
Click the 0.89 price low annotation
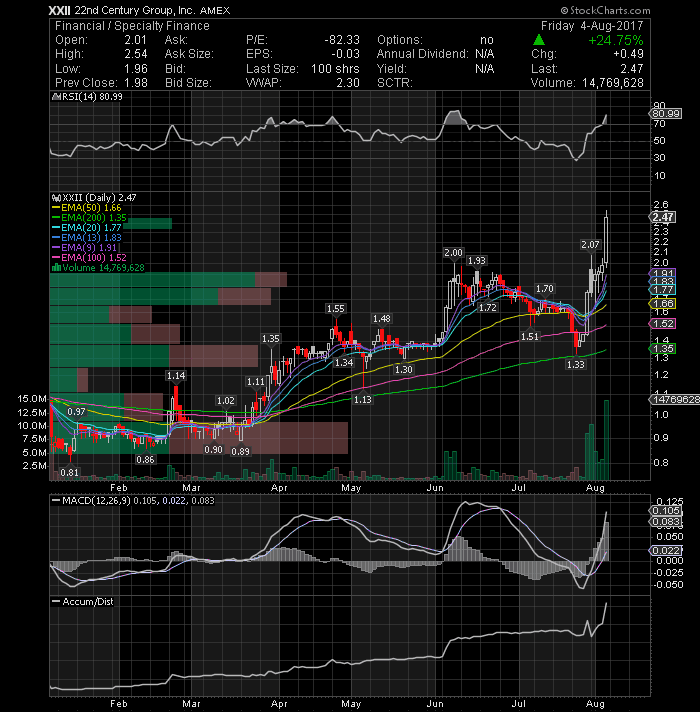point(241,452)
